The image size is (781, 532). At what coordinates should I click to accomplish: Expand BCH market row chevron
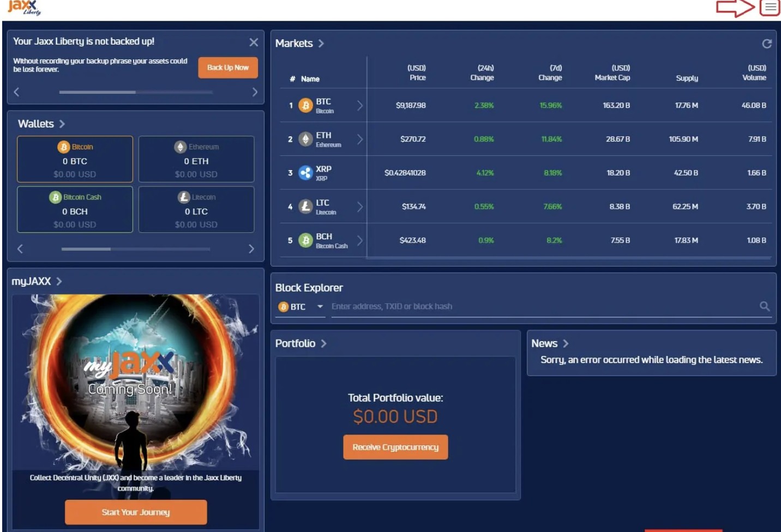360,240
